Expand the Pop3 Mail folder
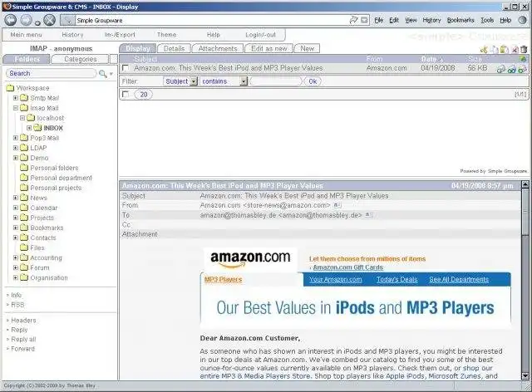This screenshot has height=392, width=532. click(x=16, y=138)
